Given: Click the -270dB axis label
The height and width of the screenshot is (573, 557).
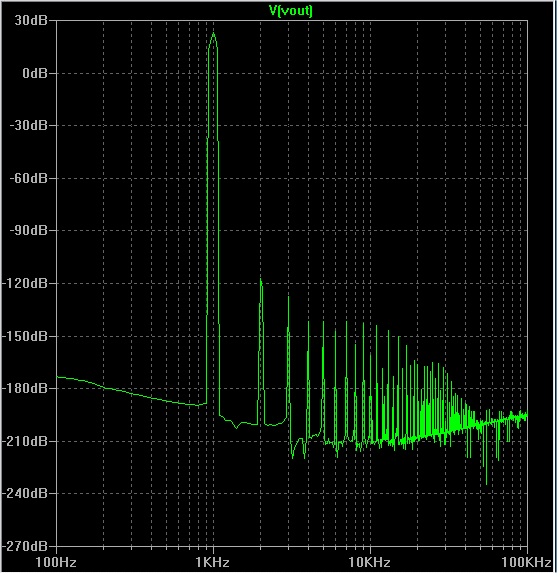Looking at the screenshot, I should tap(25, 546).
